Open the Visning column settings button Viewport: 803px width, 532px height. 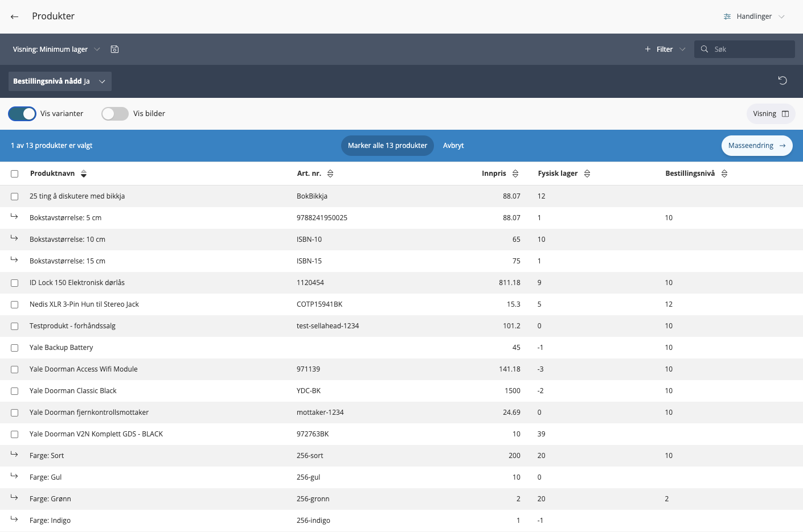click(x=771, y=114)
